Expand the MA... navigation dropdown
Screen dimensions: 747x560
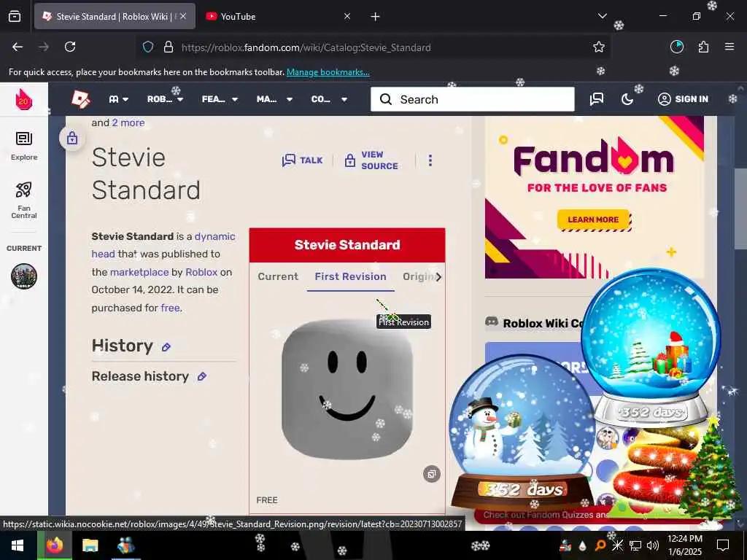click(274, 99)
